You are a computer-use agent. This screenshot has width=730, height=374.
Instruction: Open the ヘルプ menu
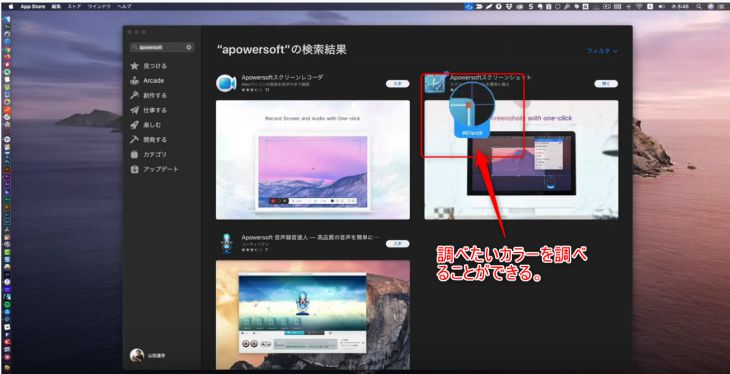click(124, 7)
